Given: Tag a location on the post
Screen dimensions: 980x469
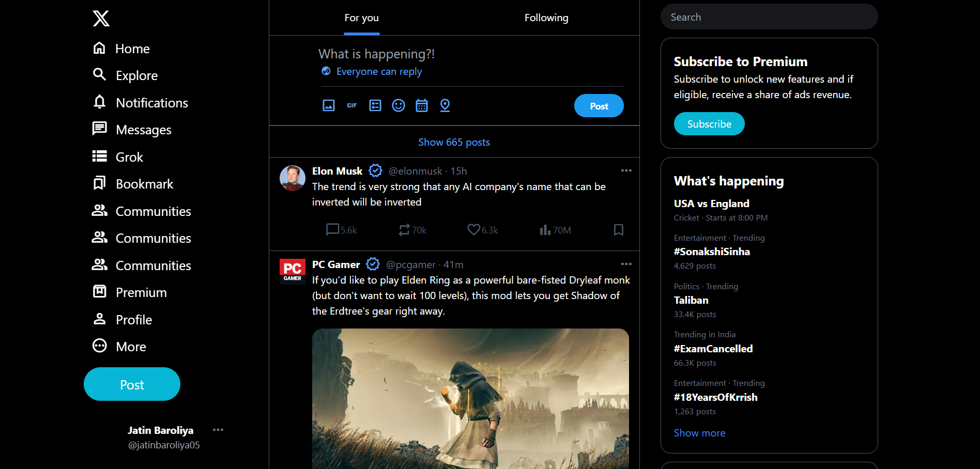Looking at the screenshot, I should [x=445, y=106].
